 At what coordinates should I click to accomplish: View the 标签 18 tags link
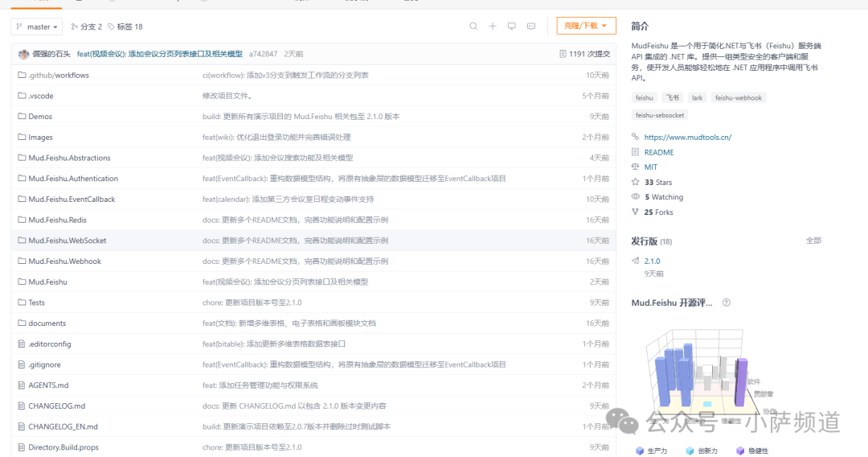(x=125, y=27)
